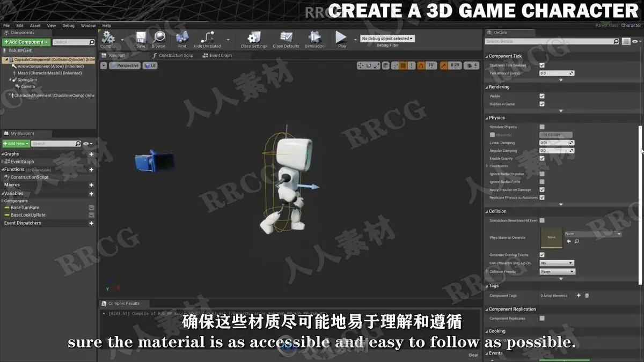Image resolution: width=644 pixels, height=362 pixels.
Task: Click the green Add Component button
Action: coord(26,42)
